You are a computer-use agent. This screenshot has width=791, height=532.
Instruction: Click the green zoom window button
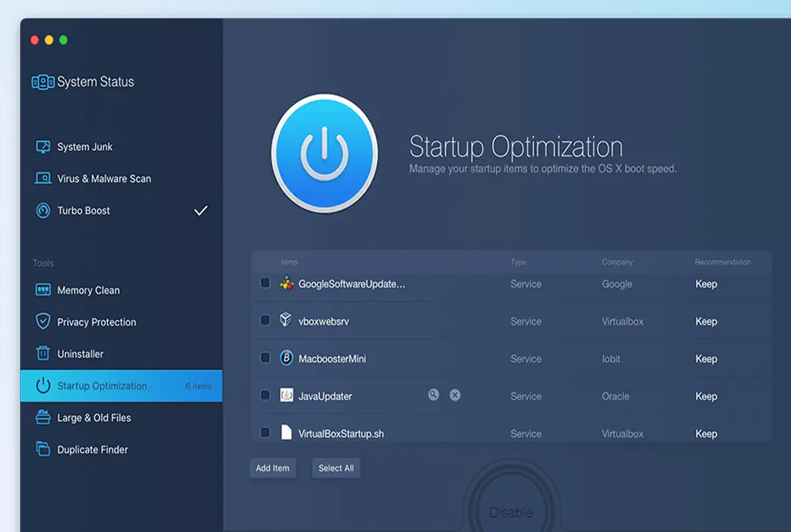click(x=64, y=40)
